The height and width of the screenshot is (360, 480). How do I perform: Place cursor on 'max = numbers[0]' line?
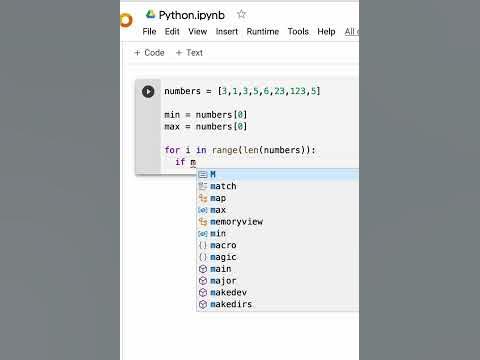pyautogui.click(x=206, y=127)
